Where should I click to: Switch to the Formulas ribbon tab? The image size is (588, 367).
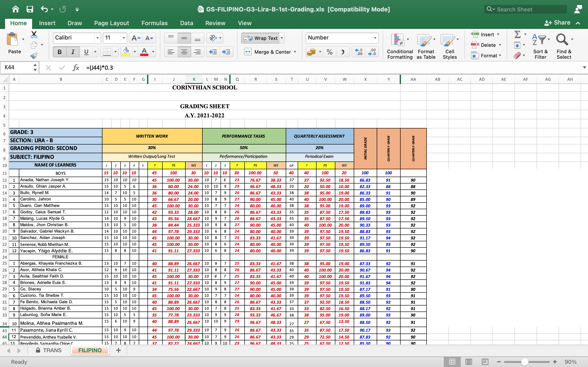point(154,23)
